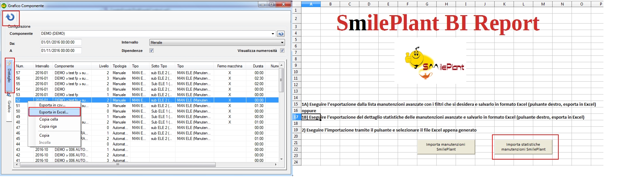Viewport: 644px width, 177px height.
Task: Click the small reload icon beside Componente dropdown
Action: pyautogui.click(x=281, y=34)
